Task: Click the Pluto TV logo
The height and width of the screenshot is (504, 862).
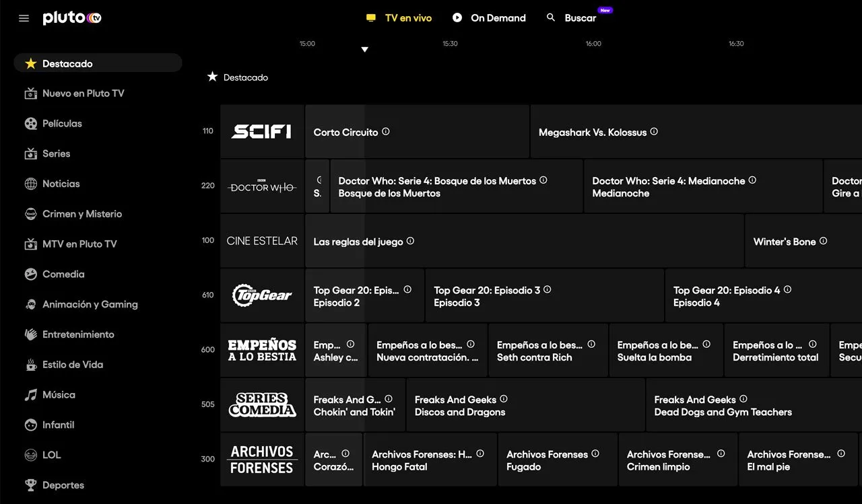Action: point(72,18)
